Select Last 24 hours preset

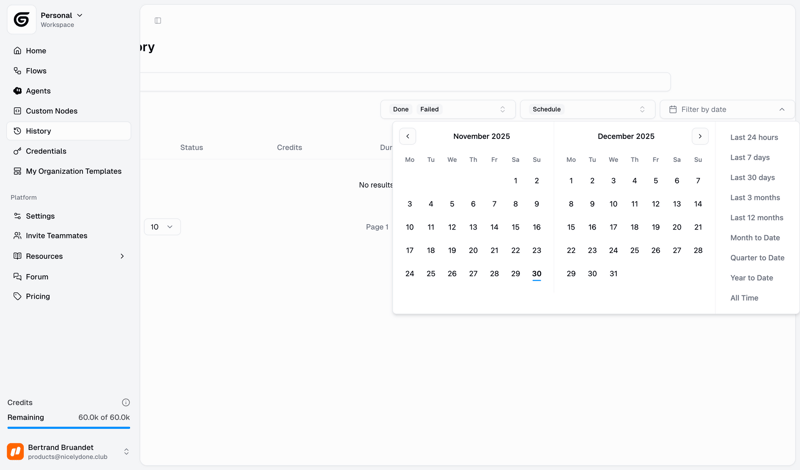754,137
